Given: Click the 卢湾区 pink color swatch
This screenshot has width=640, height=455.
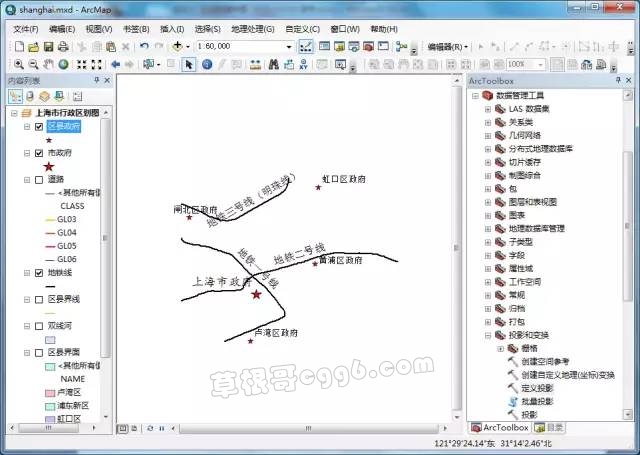Looking at the screenshot, I should [50, 393].
